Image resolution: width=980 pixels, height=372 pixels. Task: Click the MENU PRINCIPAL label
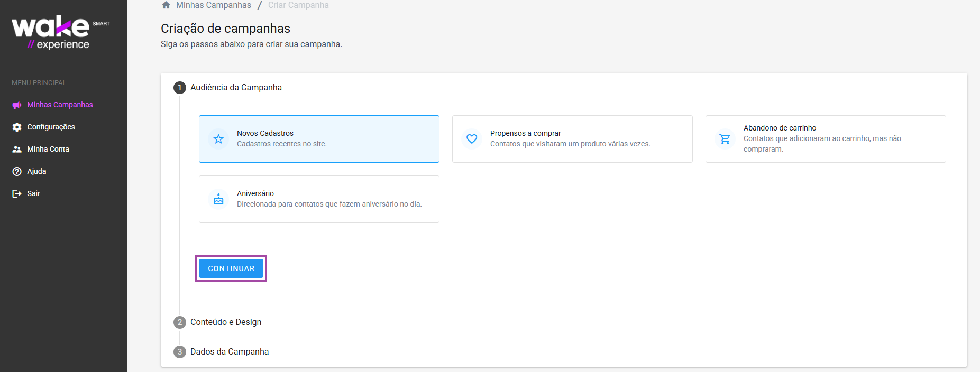coord(39,83)
